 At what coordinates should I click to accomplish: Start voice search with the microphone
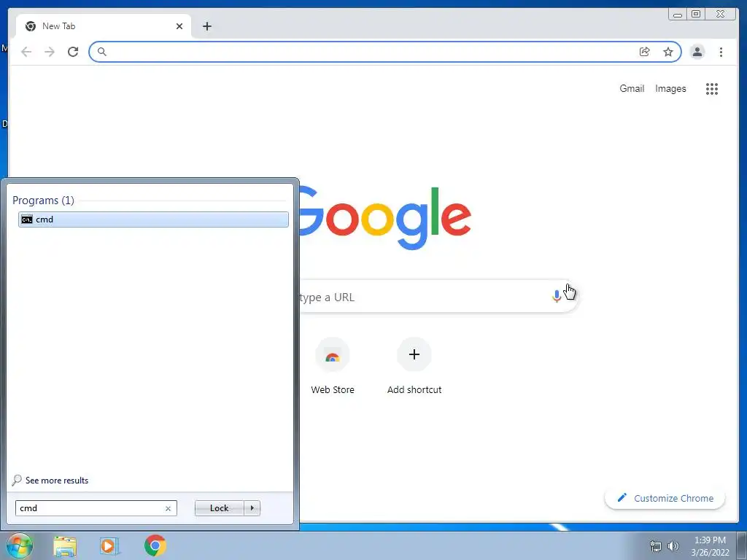coord(556,296)
